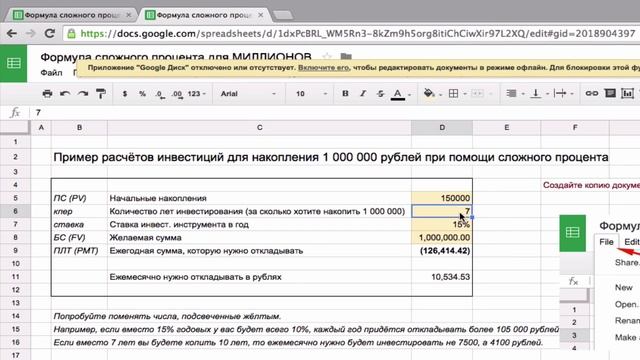Open the text wrapping dropdown
Image resolution: width=640 pixels, height=360 pixels.
[564, 93]
